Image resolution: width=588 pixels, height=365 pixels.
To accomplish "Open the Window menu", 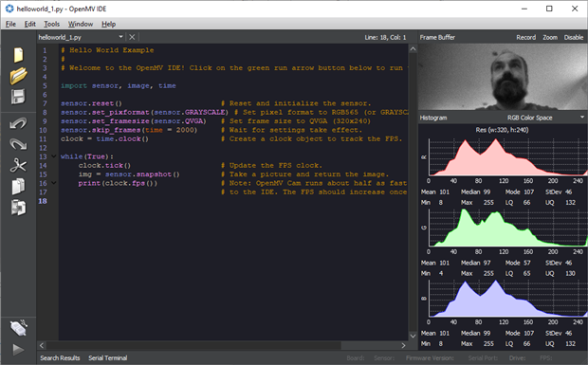I will 81,24.
